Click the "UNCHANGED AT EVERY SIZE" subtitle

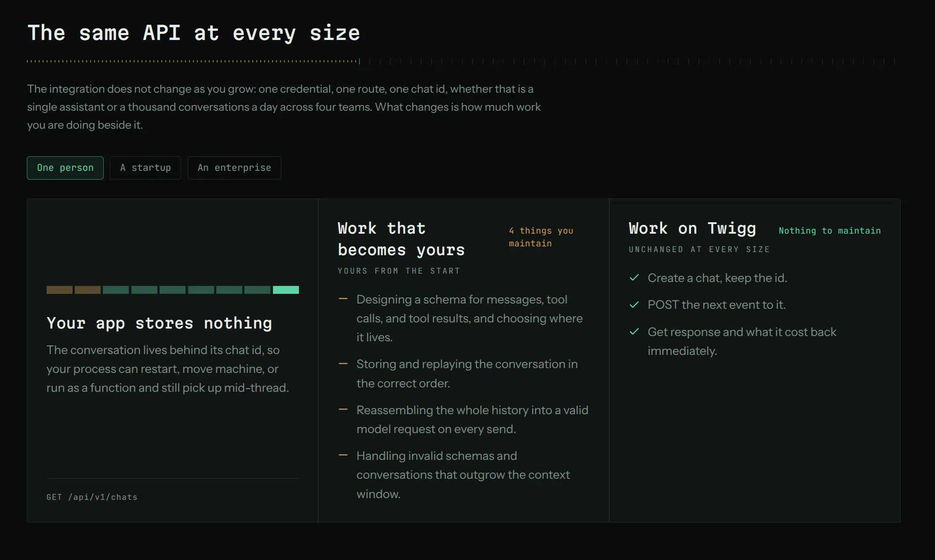(699, 249)
